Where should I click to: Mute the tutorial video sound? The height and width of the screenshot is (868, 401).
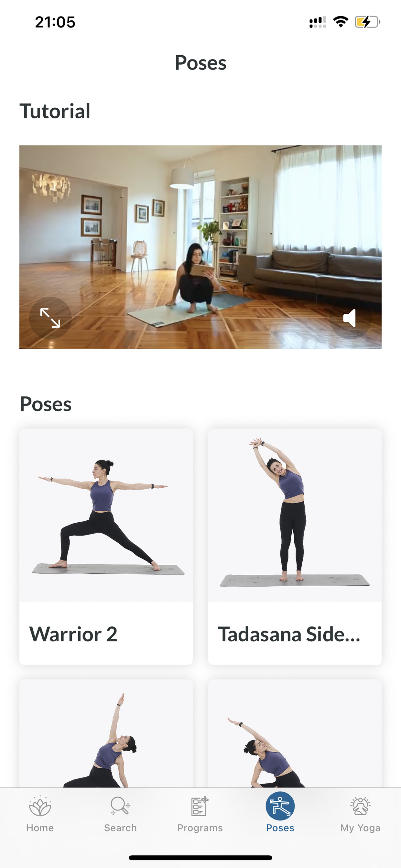[350, 318]
